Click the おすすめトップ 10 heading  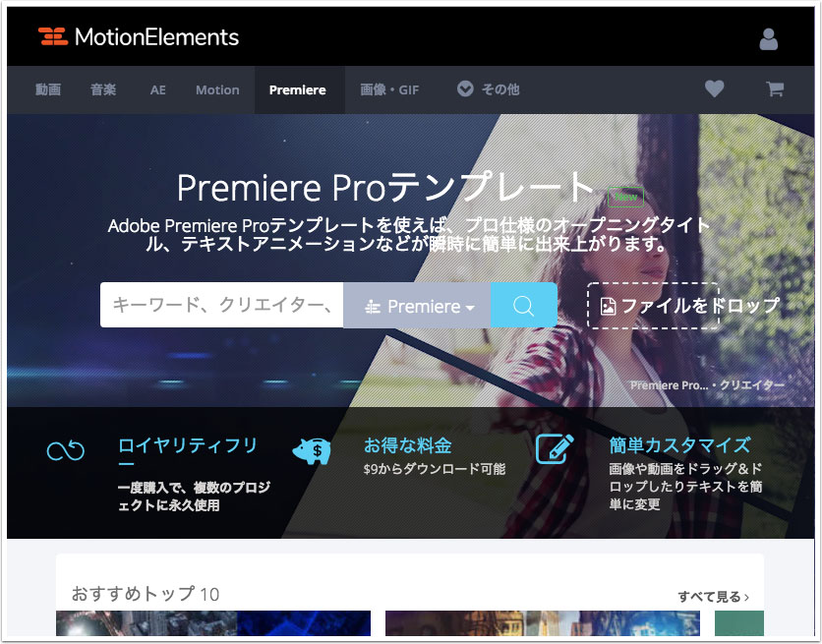[146, 594]
